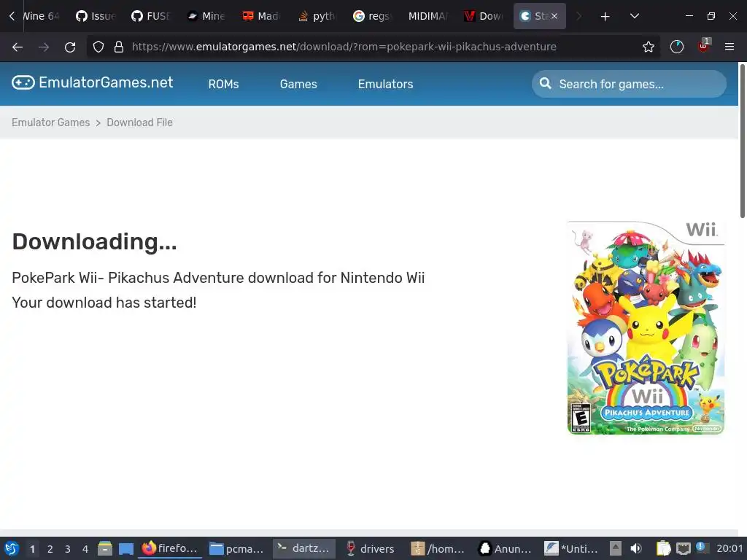Open the update notifier tray icon

pos(701,548)
